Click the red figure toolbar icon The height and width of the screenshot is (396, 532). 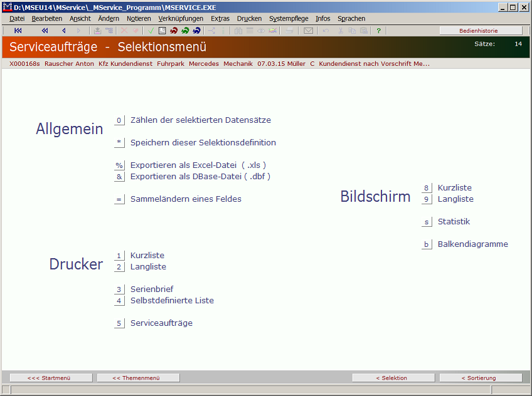point(174,31)
